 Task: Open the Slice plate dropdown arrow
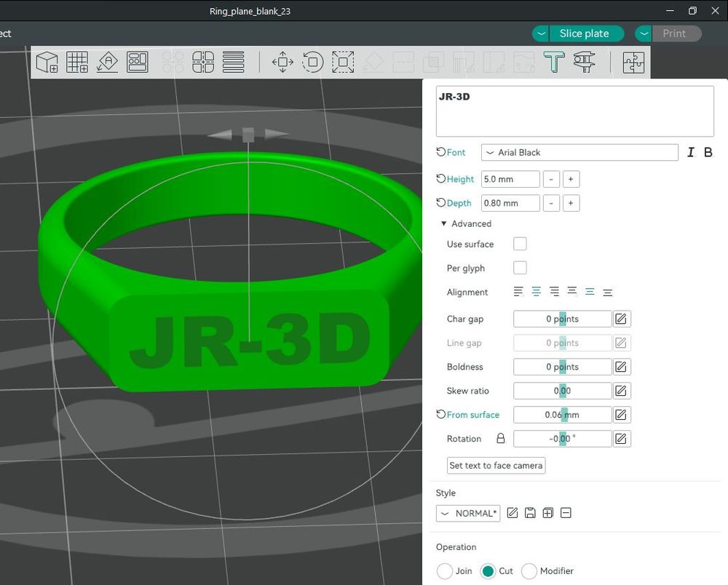point(541,33)
